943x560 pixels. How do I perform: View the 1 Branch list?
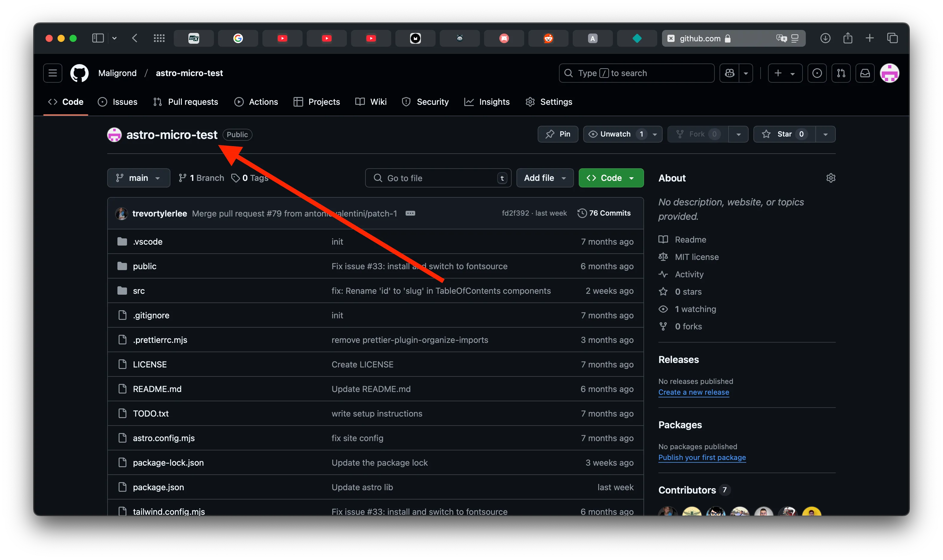(x=201, y=178)
